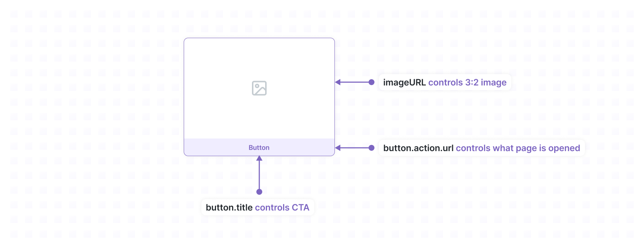Click the dot beside the button.action.url annotation

point(372,148)
